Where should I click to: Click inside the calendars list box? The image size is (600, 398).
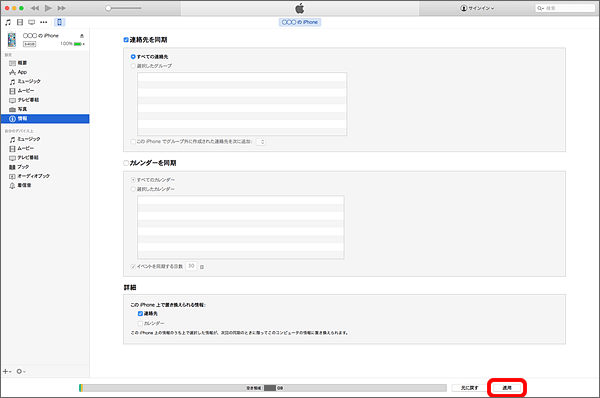click(241, 227)
